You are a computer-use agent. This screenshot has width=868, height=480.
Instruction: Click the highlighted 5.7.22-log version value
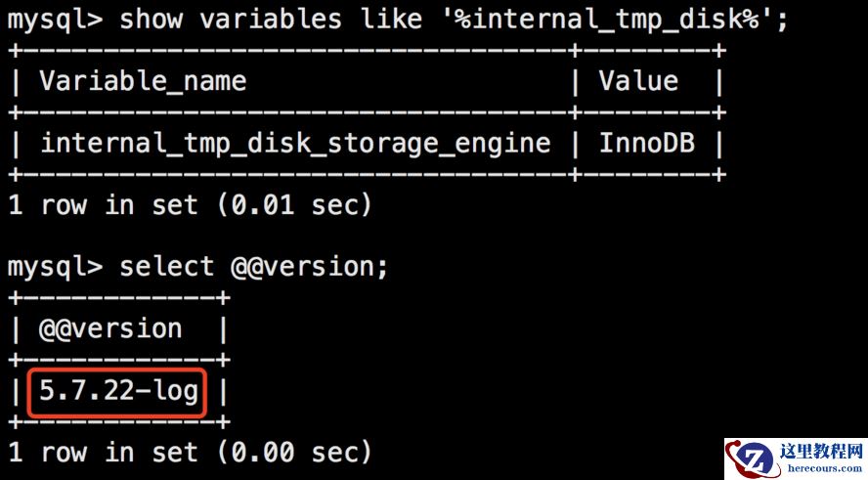118,392
